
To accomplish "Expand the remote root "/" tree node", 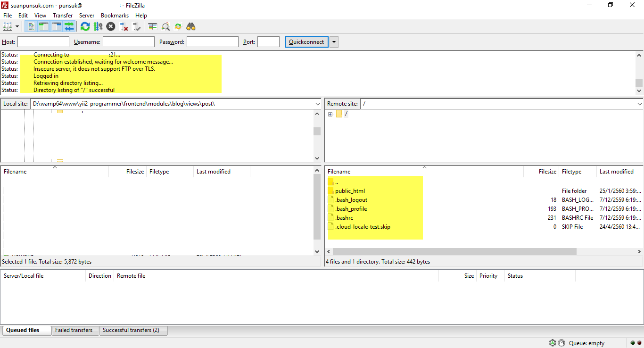I will click(x=330, y=114).
